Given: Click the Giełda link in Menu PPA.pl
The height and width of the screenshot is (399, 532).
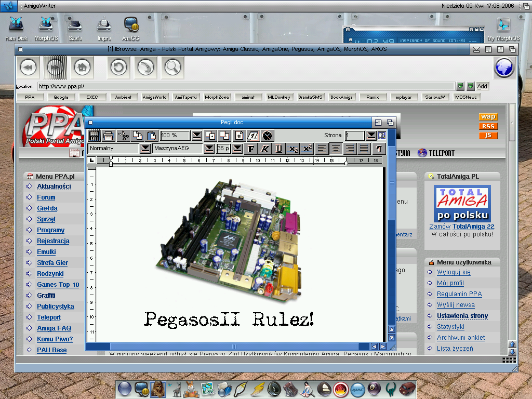Looking at the screenshot, I should [47, 208].
